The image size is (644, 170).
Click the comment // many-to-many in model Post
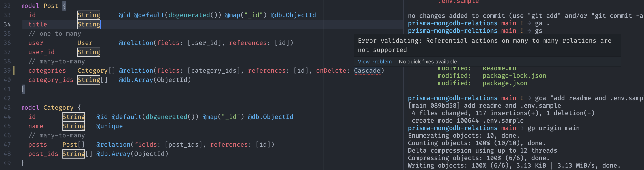(57, 61)
